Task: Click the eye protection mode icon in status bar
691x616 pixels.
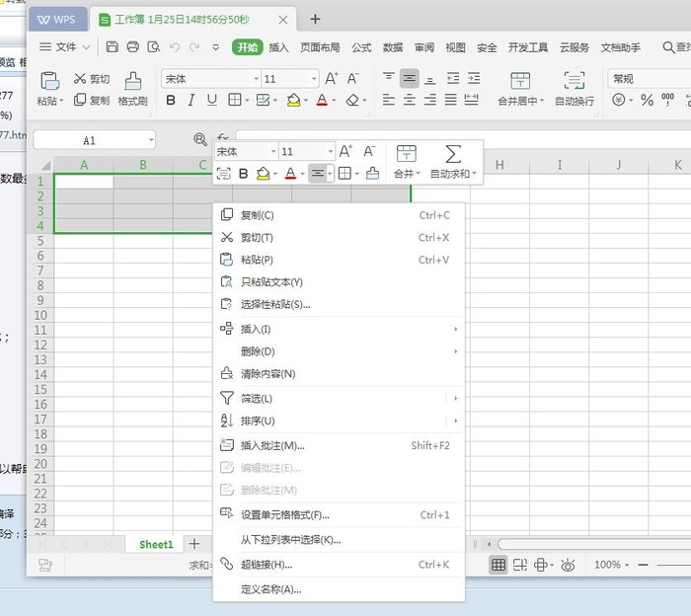Action: tap(568, 565)
